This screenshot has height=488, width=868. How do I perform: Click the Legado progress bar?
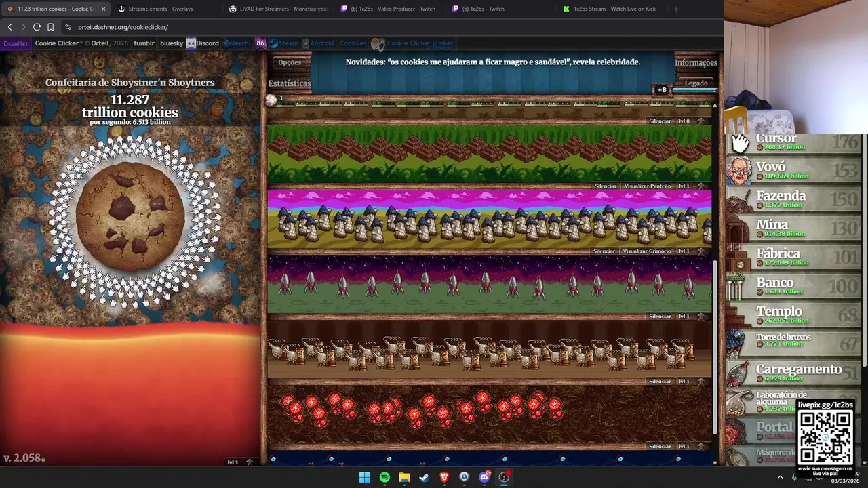[x=696, y=90]
